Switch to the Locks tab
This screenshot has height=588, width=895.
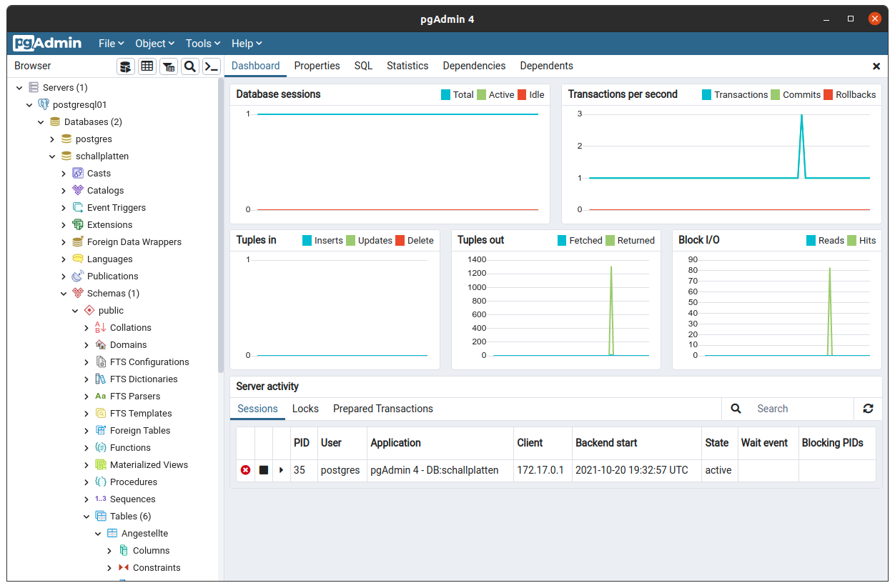click(x=305, y=409)
